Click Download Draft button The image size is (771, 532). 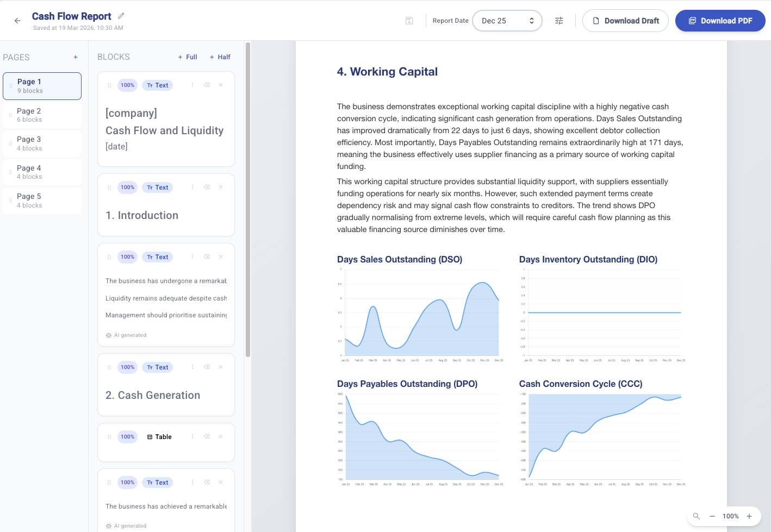625,21
